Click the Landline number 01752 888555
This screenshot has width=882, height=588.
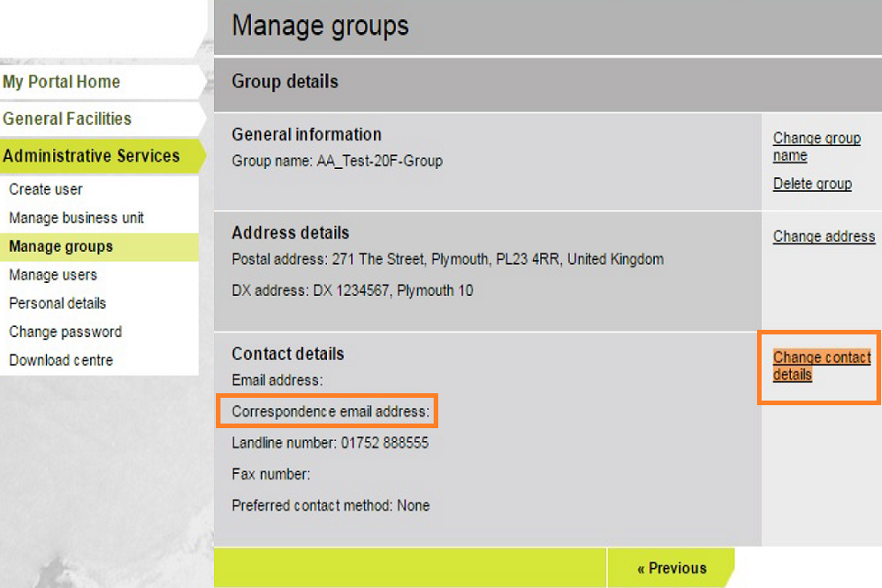coord(330,443)
